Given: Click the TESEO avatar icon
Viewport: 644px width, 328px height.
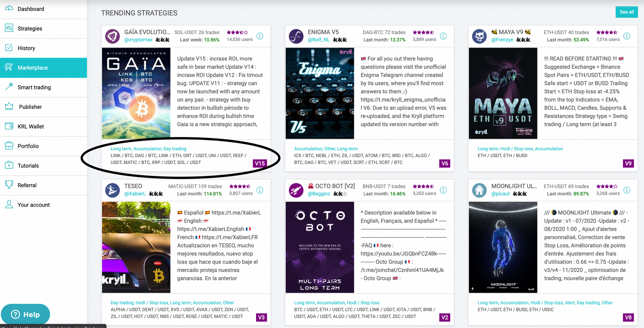Looking at the screenshot, I should (113, 190).
